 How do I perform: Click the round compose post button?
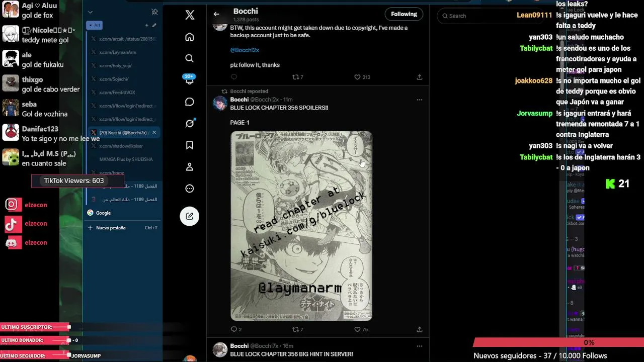190,216
